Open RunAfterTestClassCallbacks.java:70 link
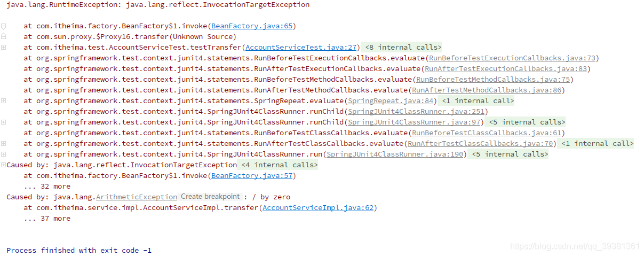644x256 pixels. 480,143
